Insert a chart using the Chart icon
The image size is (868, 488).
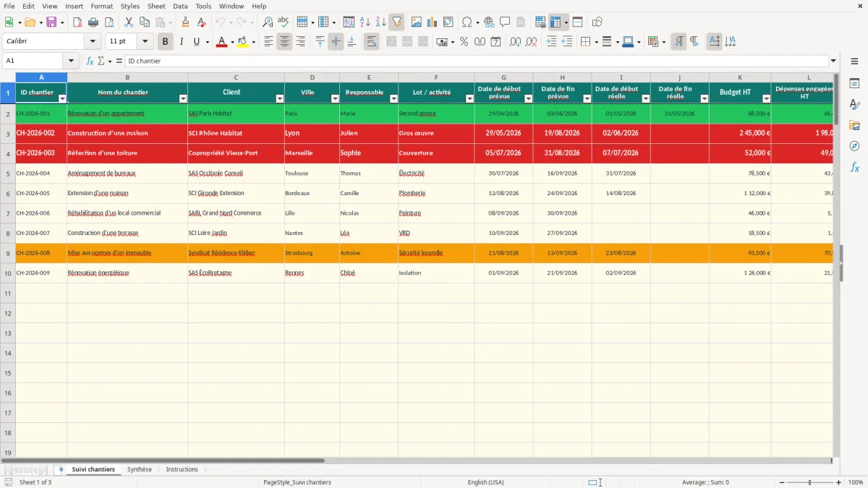(x=433, y=22)
